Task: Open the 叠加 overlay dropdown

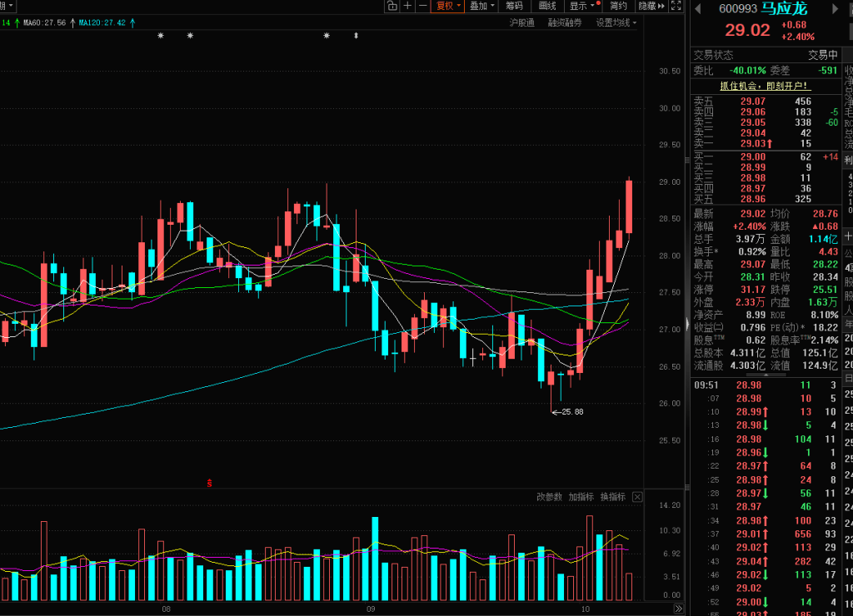Action: click(x=481, y=6)
